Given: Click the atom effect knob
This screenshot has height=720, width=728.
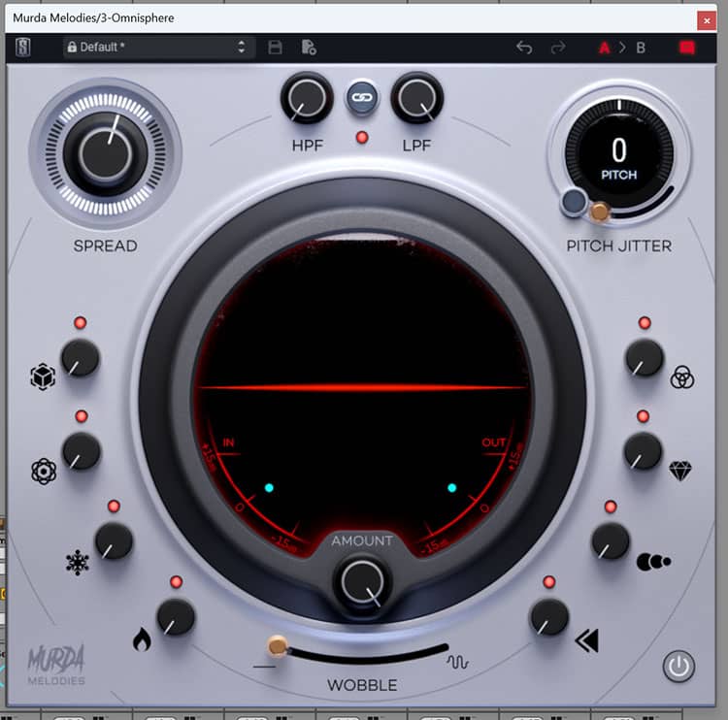Looking at the screenshot, I should tap(82, 451).
